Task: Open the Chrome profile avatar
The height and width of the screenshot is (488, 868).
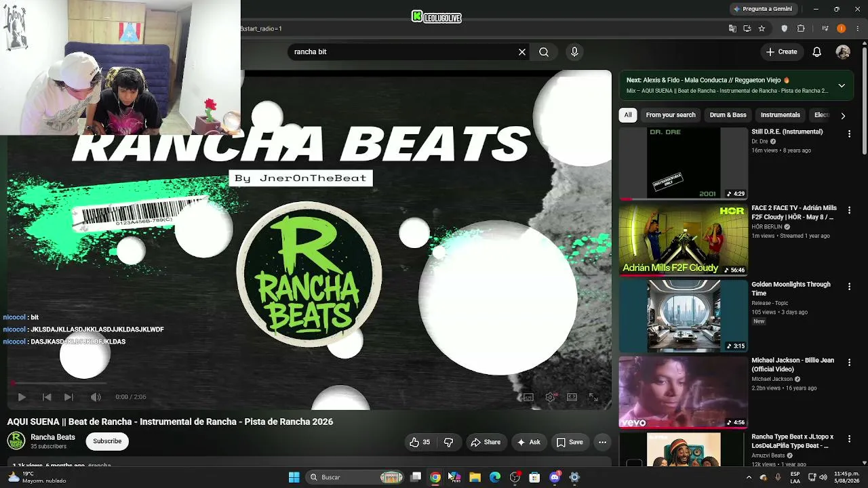Action: tap(842, 28)
